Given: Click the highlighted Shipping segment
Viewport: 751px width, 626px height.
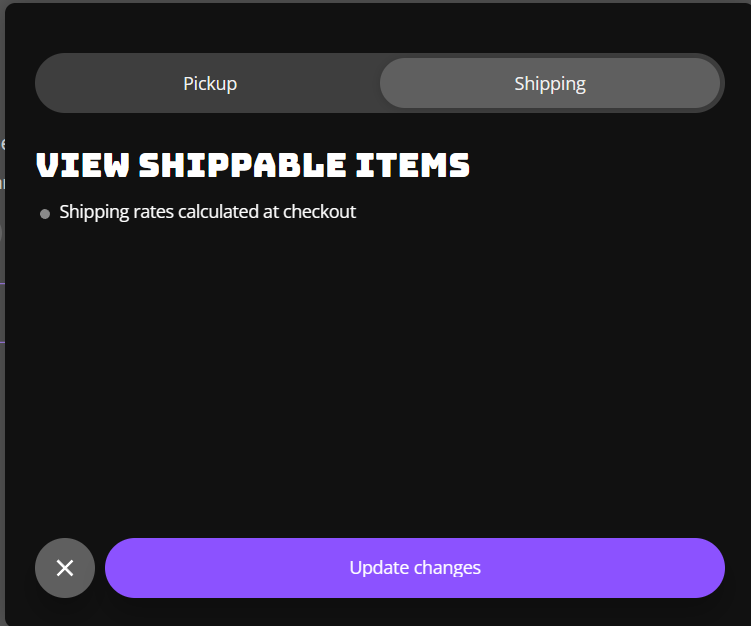Looking at the screenshot, I should (549, 84).
